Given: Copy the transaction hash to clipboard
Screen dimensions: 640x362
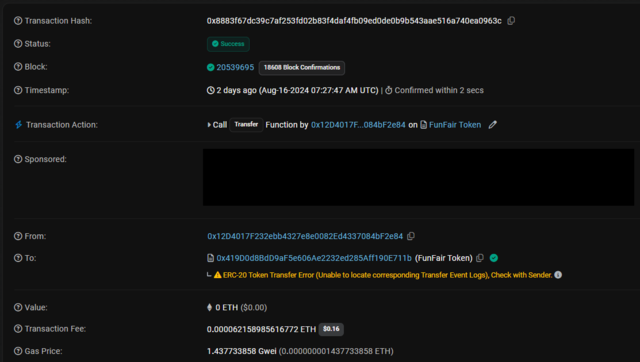Looking at the screenshot, I should pyautogui.click(x=511, y=21).
